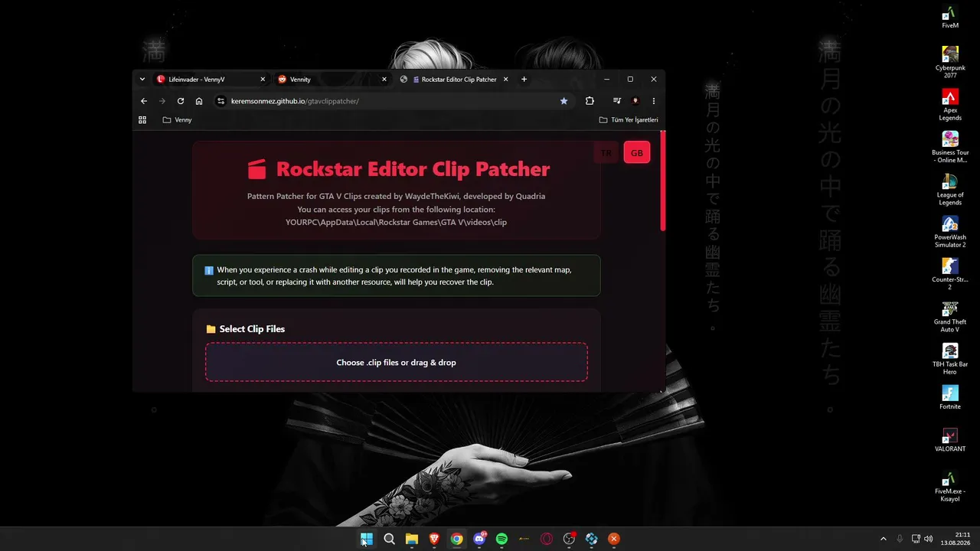Viewport: 980px width, 551px height.
Task: Select the Counter-Strike 2 desktop icon
Action: 950,274
